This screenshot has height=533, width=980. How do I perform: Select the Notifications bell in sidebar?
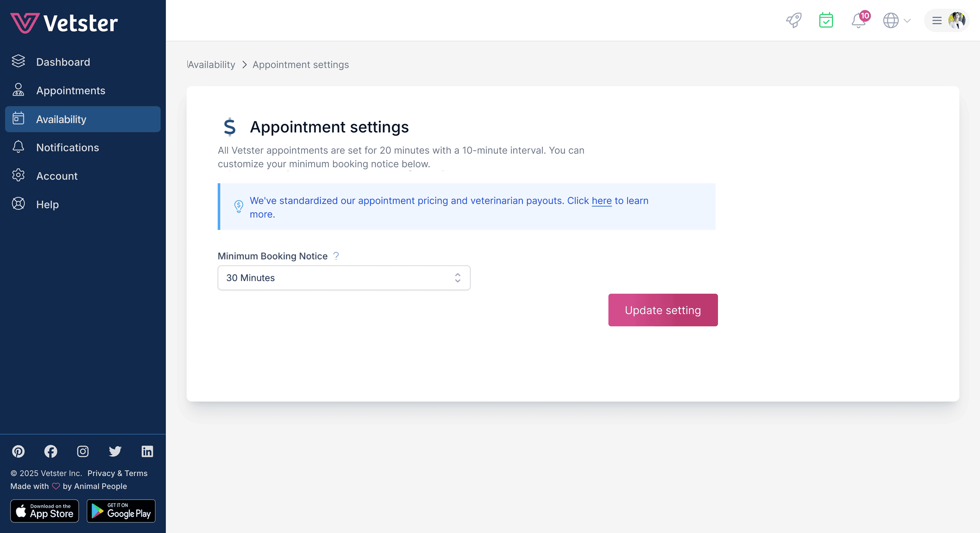[x=18, y=147]
